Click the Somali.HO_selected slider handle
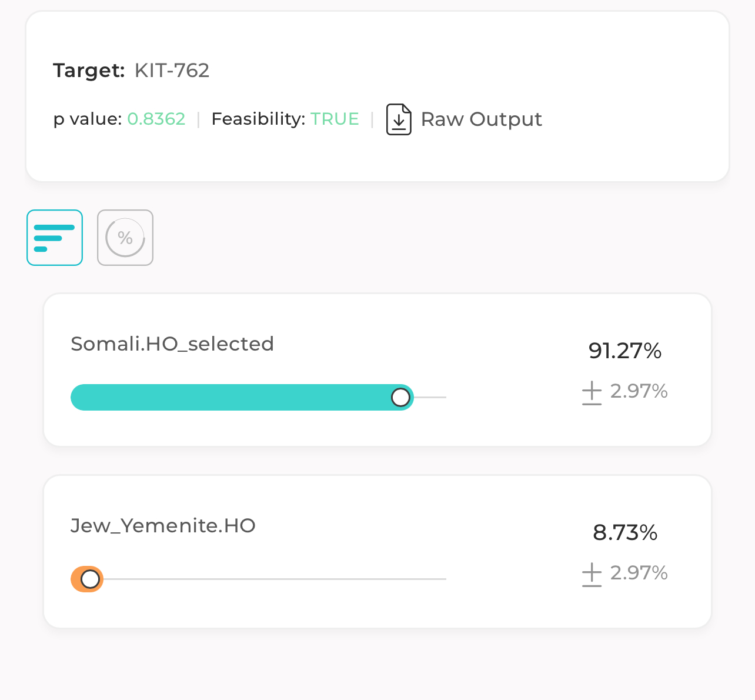 coord(400,398)
